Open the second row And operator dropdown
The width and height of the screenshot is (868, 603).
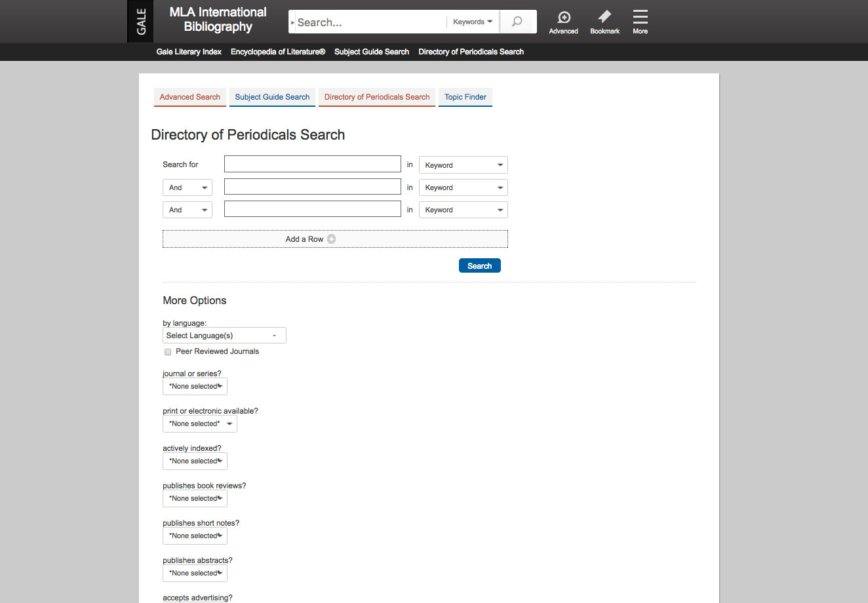187,187
